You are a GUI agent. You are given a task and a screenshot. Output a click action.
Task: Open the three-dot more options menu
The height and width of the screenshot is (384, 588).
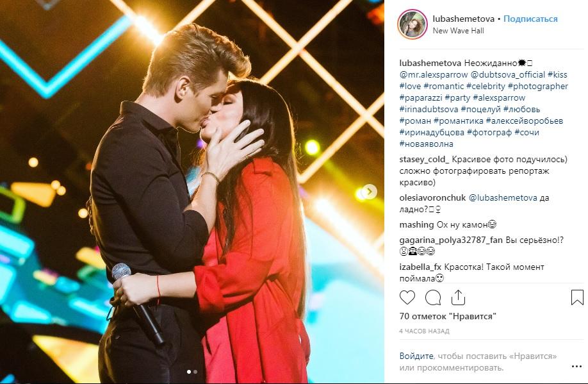coord(576,367)
